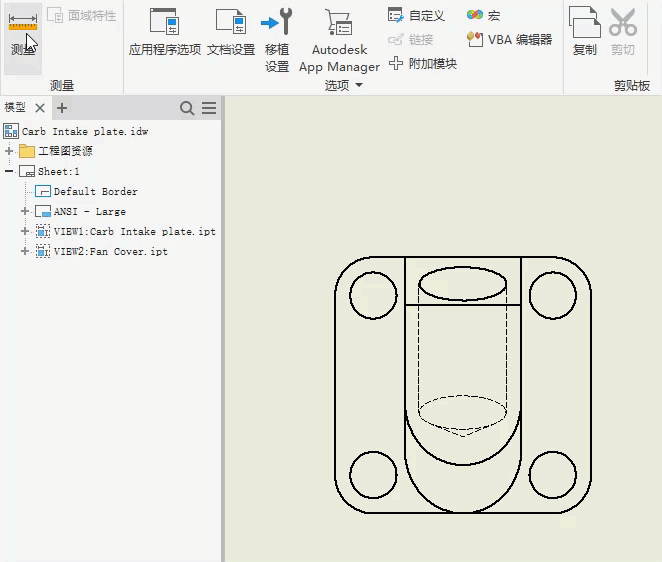Collapse the Sheet:1 tree node

[x=9, y=171]
